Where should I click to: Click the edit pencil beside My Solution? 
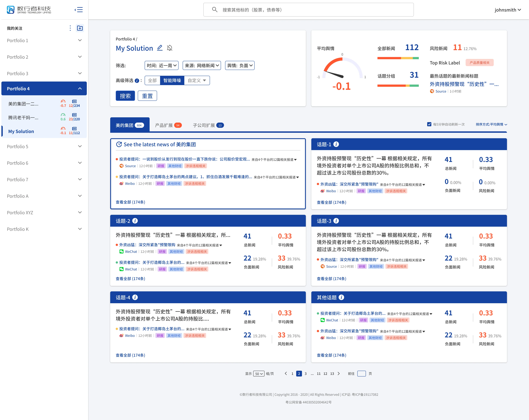tap(160, 48)
